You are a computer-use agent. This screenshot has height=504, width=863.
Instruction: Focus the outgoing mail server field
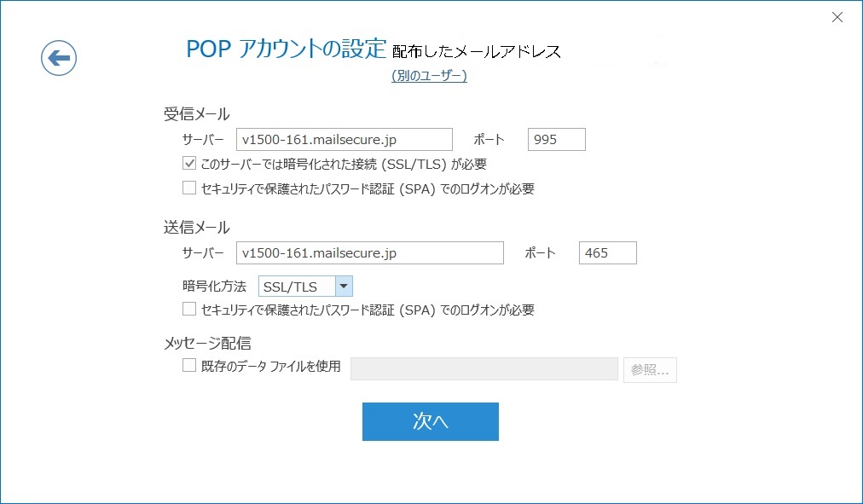(x=370, y=253)
